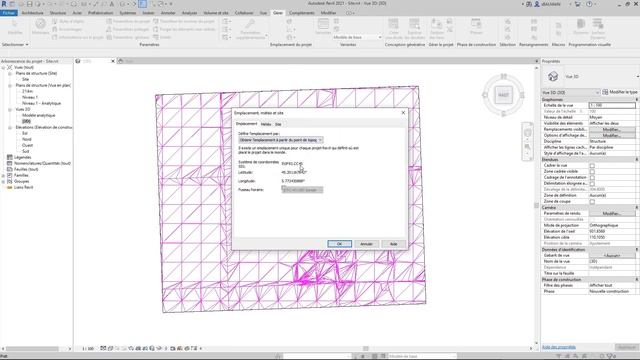Select the Gérer ribbon tab
This screenshot has width=640, height=360.
[x=278, y=13]
